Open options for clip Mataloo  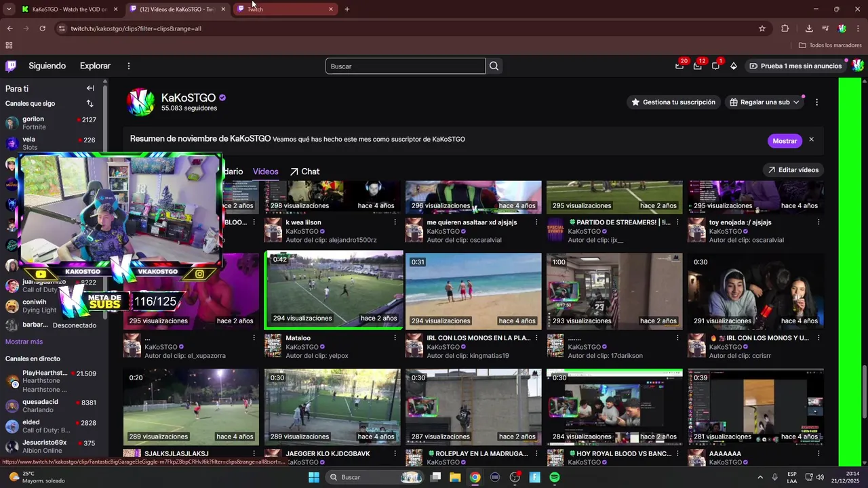pos(395,338)
